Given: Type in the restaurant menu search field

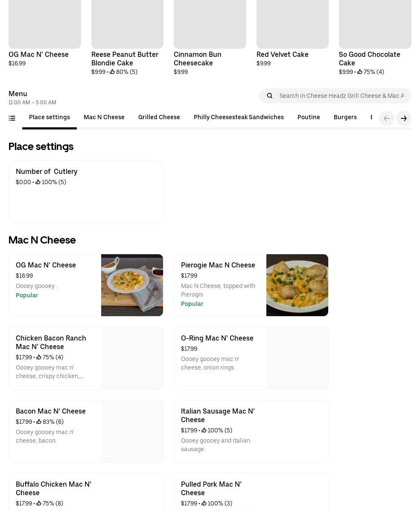Looking at the screenshot, I should [x=341, y=96].
